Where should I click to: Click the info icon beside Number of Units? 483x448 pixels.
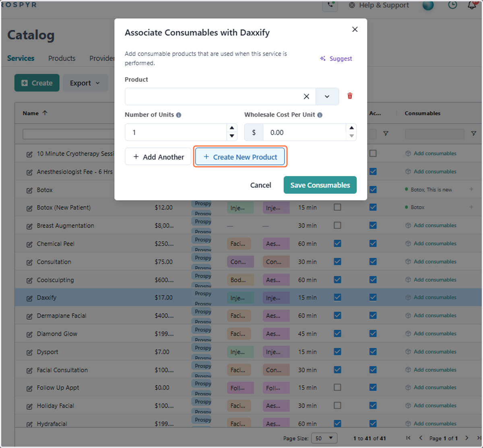[179, 115]
